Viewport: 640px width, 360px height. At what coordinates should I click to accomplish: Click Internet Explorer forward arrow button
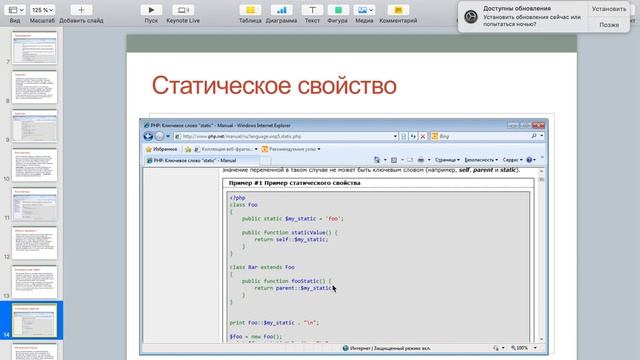pyautogui.click(x=159, y=136)
